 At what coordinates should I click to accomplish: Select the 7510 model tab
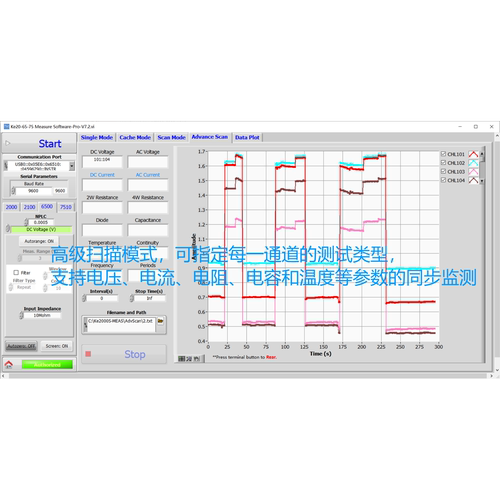[66, 207]
